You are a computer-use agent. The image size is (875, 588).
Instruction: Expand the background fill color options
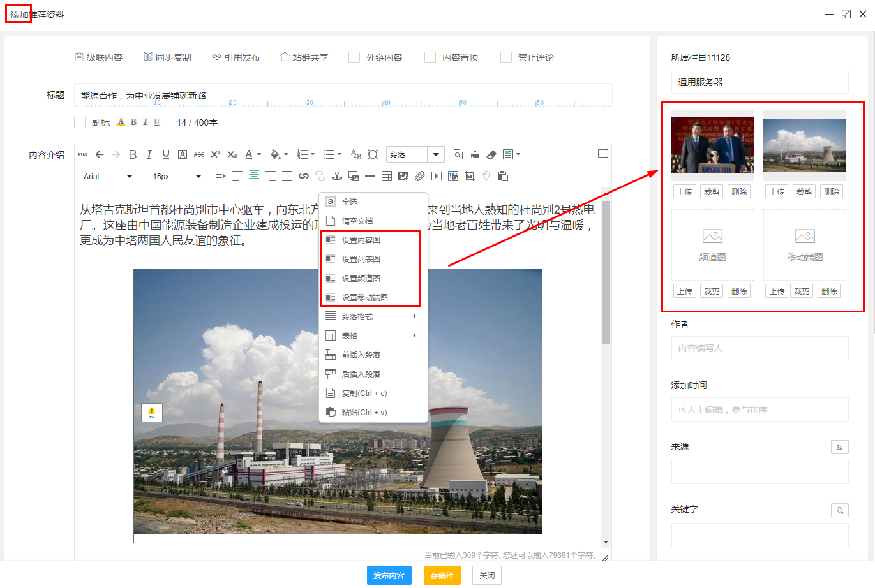click(x=286, y=154)
